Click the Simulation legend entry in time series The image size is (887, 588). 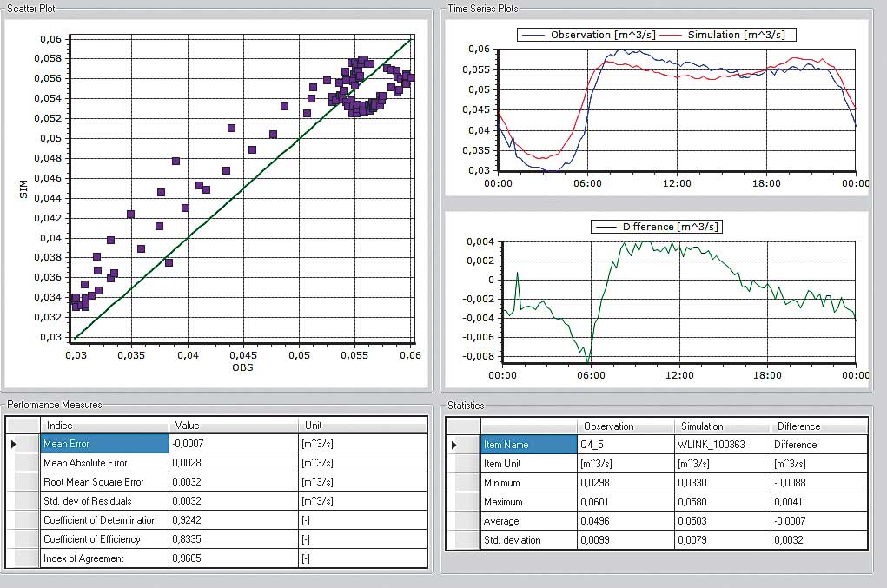click(x=731, y=35)
